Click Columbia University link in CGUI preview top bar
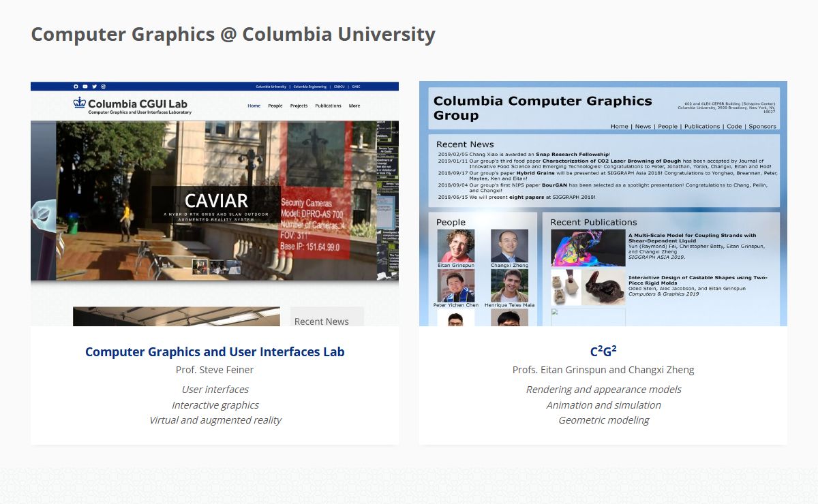The image size is (818, 504). (271, 86)
